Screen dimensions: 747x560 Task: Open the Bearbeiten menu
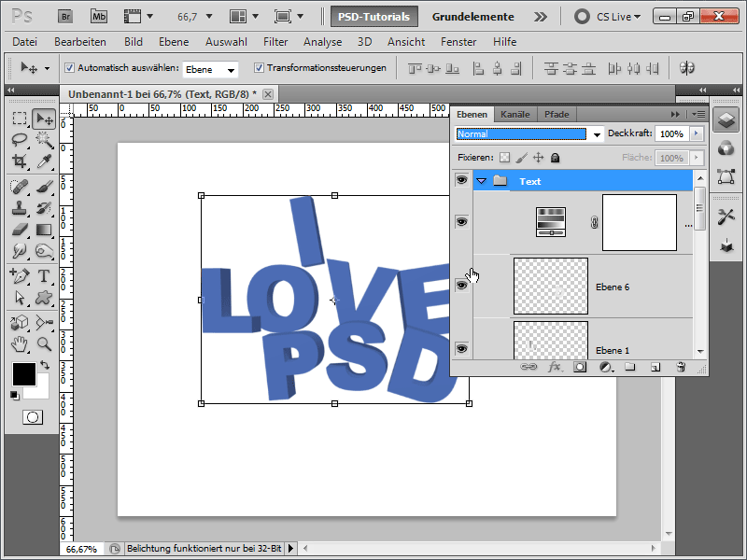(x=80, y=42)
